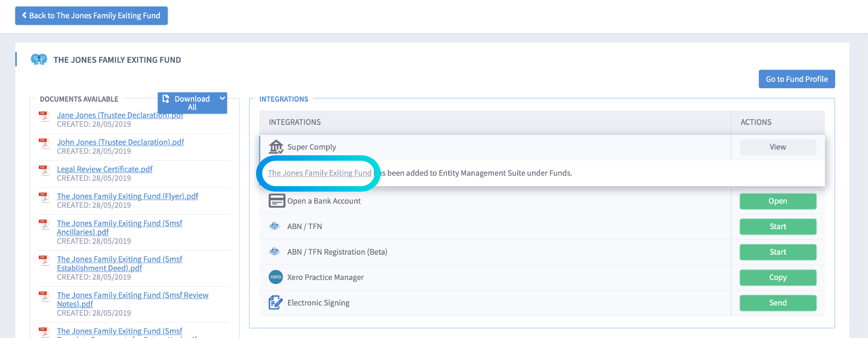868x338 pixels.
Task: Click the Super Comply bank icon
Action: coord(276,147)
